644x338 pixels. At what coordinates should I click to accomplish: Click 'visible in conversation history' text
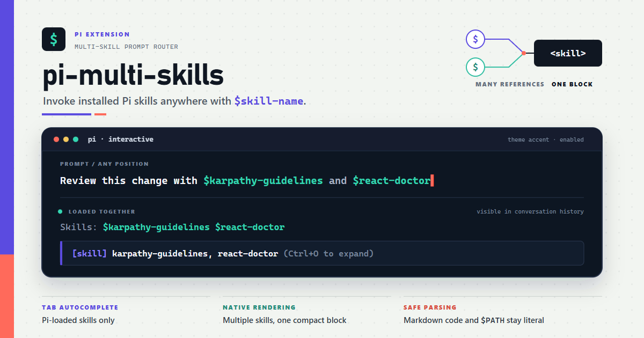(530, 211)
